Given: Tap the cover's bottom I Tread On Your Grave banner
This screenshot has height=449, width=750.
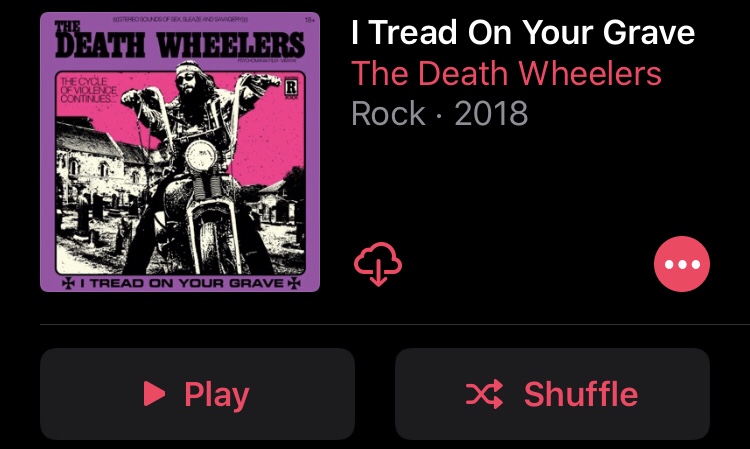Looking at the screenshot, I should click(181, 283).
